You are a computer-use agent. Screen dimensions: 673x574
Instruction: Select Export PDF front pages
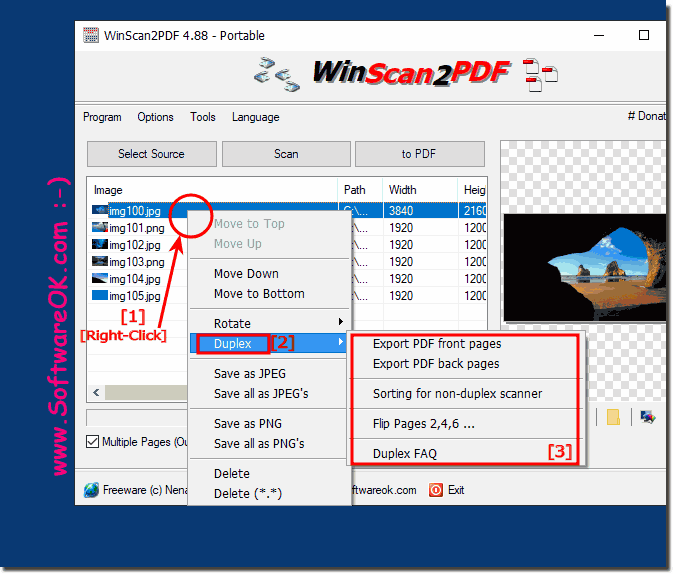(465, 344)
